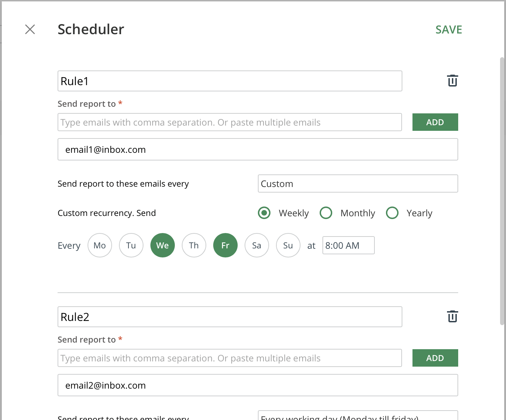
Task: Select email2@inbox.com entry
Action: (x=258, y=385)
